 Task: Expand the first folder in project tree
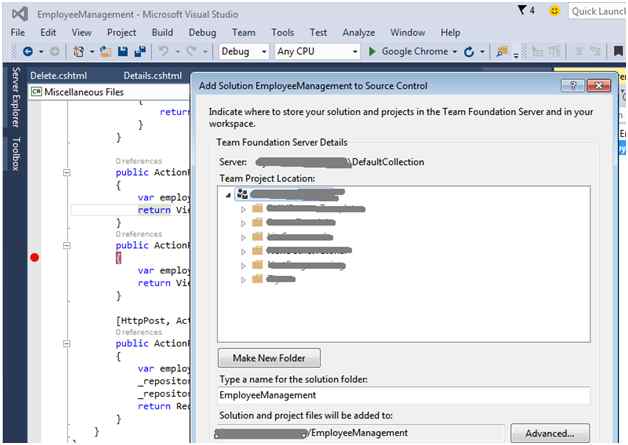click(x=243, y=209)
